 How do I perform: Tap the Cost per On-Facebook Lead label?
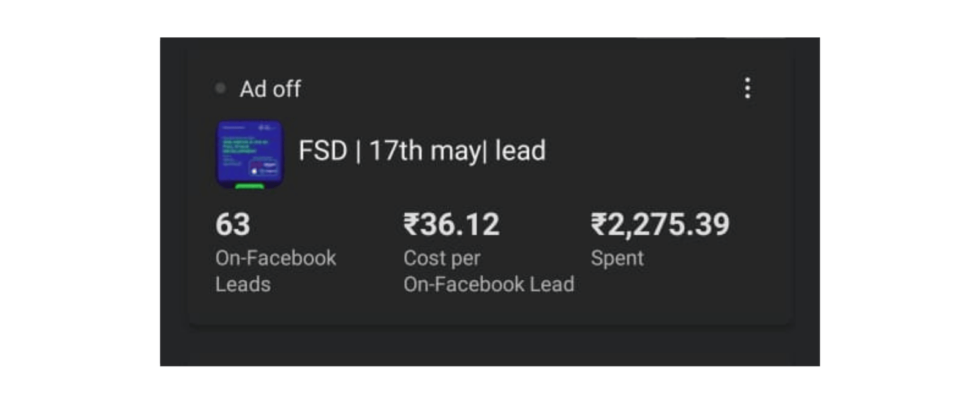pyautogui.click(x=488, y=270)
